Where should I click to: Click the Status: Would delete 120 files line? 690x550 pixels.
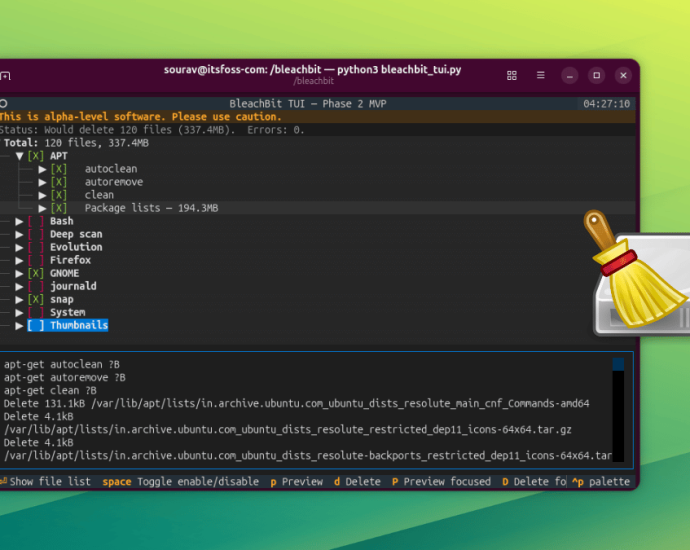pyautogui.click(x=152, y=130)
